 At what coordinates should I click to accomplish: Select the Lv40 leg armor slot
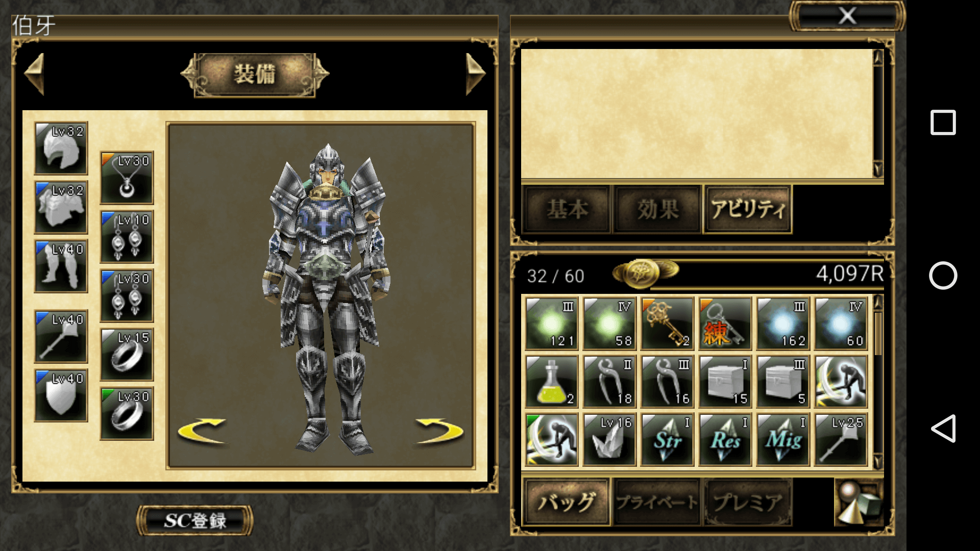tap(61, 266)
